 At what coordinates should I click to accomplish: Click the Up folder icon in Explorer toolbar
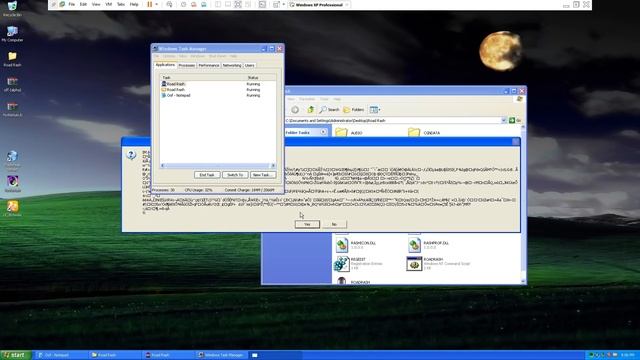(311, 109)
